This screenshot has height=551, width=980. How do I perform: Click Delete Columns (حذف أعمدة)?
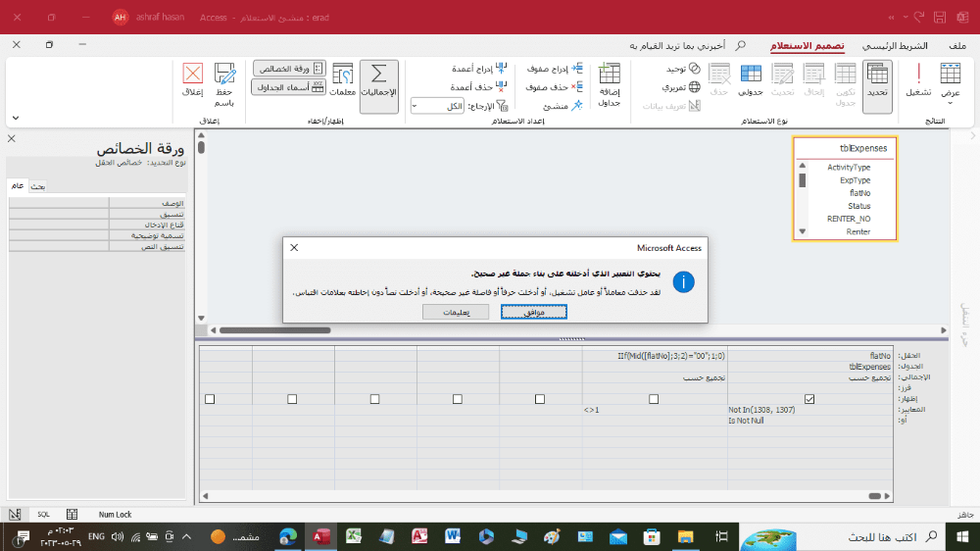pos(479,87)
